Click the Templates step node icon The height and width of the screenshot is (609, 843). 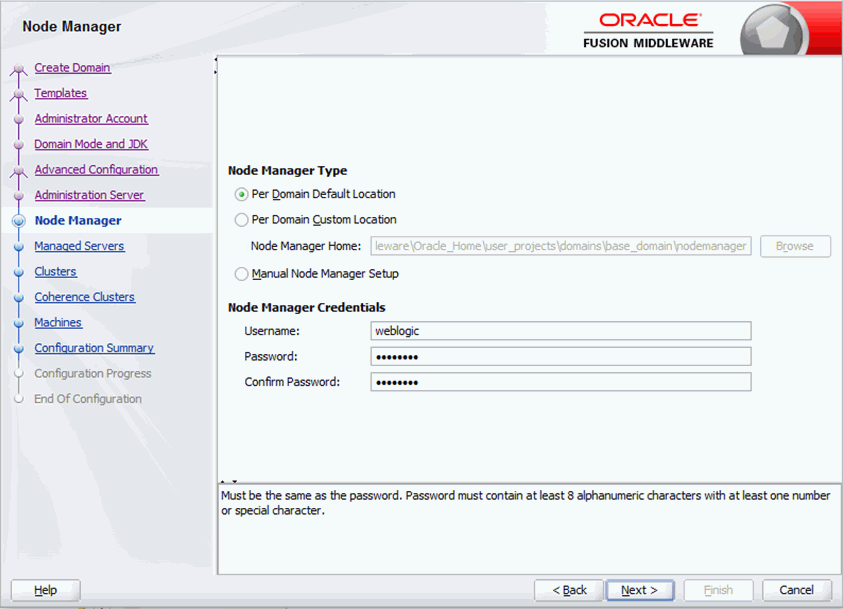pyautogui.click(x=17, y=94)
